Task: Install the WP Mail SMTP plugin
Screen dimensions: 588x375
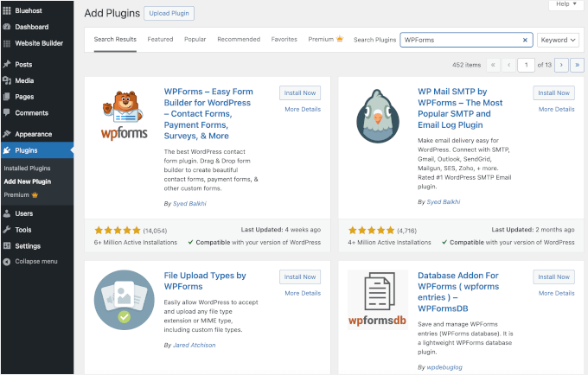Action: pos(553,93)
